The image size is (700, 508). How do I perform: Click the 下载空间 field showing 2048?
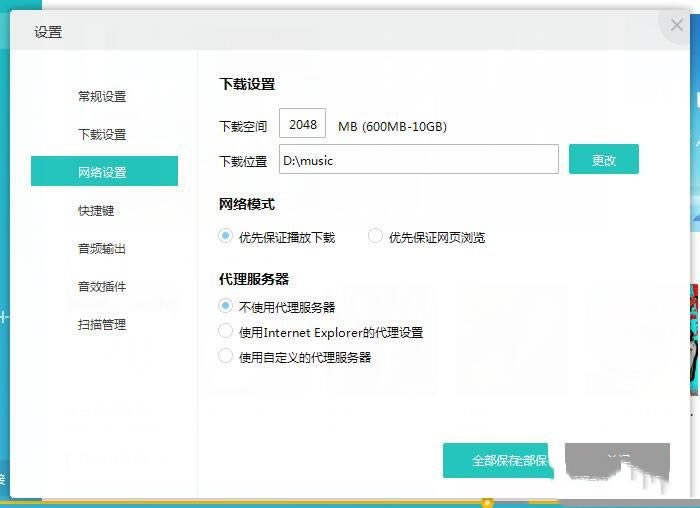pos(302,125)
